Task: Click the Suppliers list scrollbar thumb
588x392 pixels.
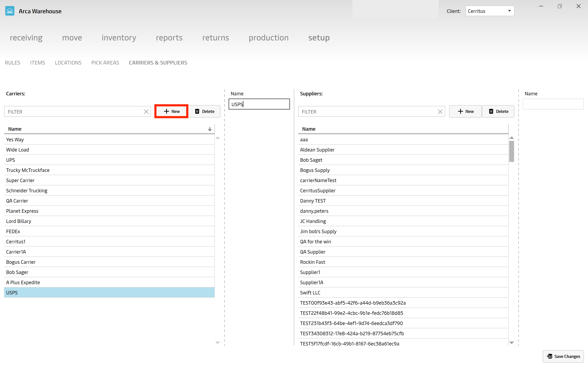Action: 511,151
